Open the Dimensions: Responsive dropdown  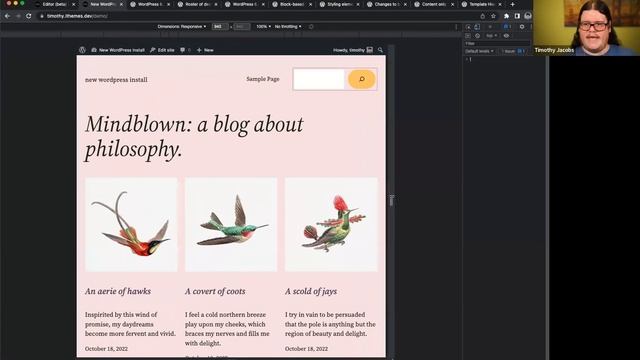[182, 27]
